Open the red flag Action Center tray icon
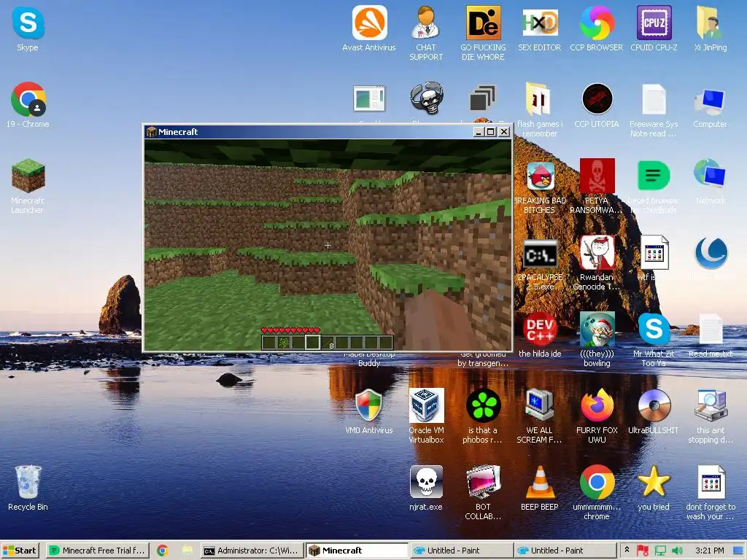This screenshot has width=747, height=560. click(x=642, y=551)
